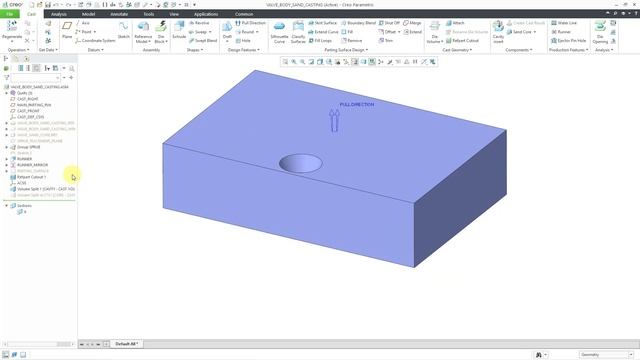This screenshot has width=640, height=360.
Task: Open the File menu
Action: pyautogui.click(x=10, y=14)
